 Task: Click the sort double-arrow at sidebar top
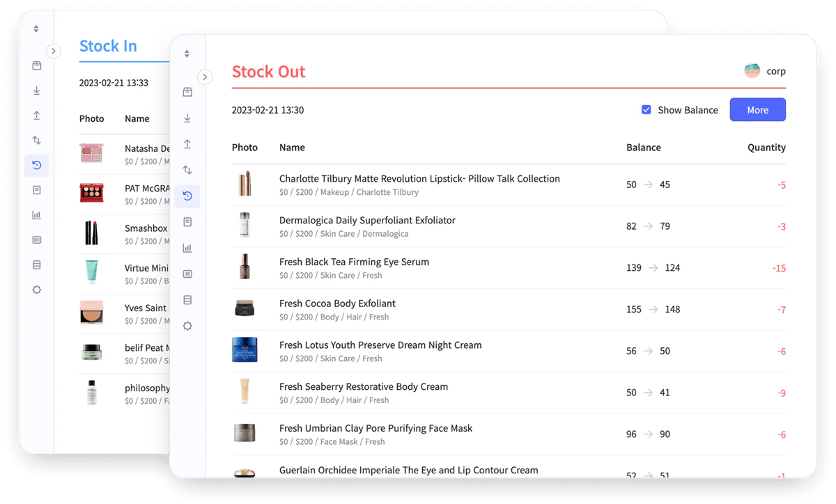pyautogui.click(x=187, y=53)
